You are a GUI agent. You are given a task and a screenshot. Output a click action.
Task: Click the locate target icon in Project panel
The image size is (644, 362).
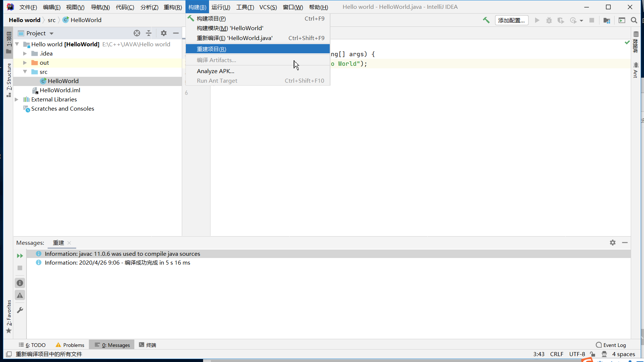tap(137, 33)
